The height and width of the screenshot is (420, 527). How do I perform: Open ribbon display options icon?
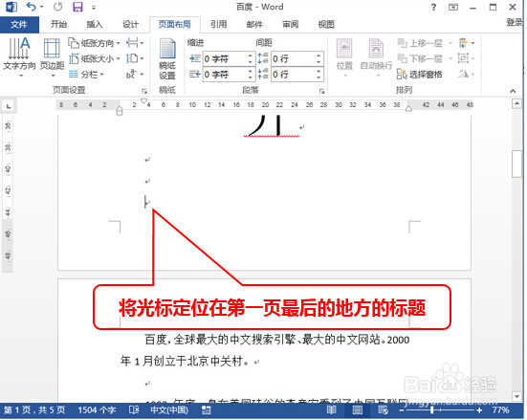(x=453, y=7)
